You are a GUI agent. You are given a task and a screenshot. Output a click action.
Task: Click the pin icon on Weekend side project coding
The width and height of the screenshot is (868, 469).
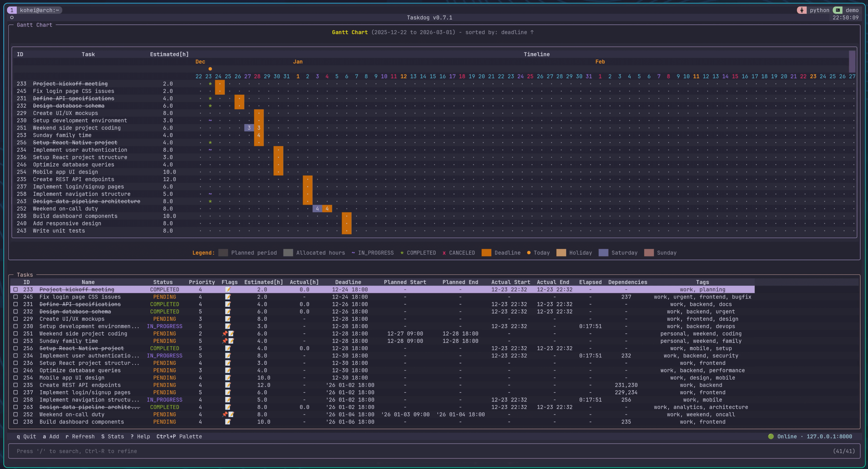point(224,334)
